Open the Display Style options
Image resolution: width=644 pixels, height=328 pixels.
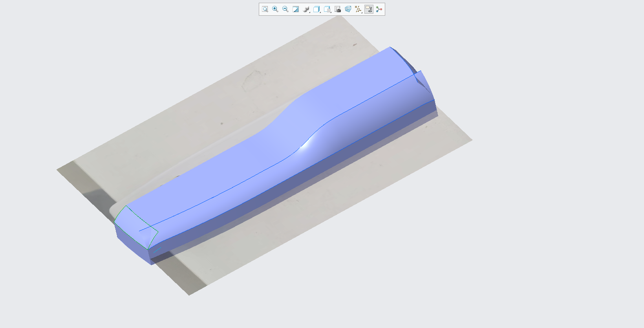pos(306,9)
